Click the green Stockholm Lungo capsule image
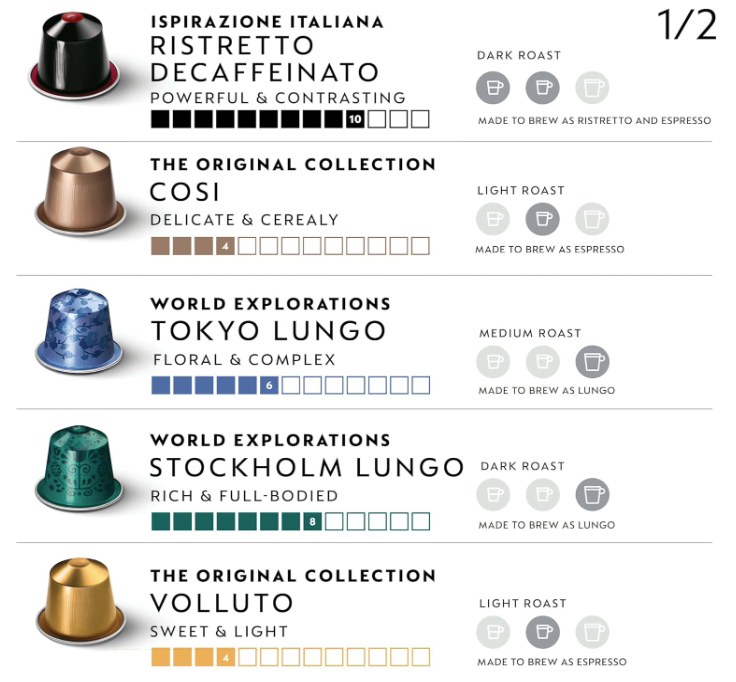736x682 pixels. pos(79,467)
